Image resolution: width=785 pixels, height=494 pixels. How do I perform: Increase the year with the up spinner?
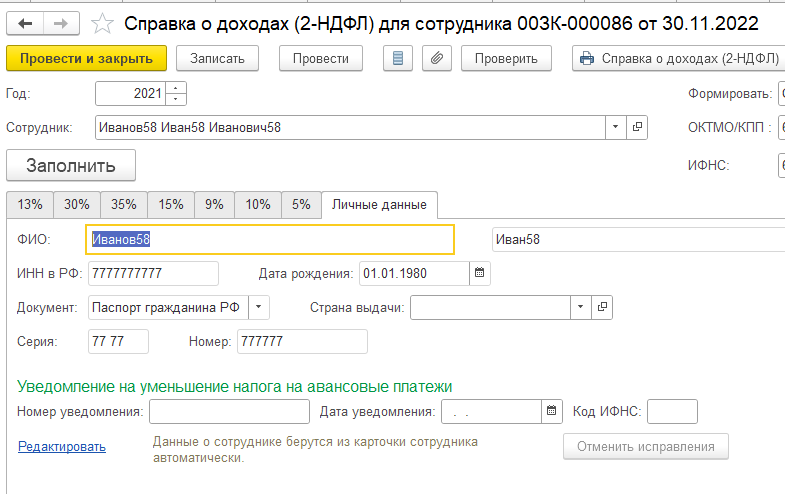coord(176,88)
